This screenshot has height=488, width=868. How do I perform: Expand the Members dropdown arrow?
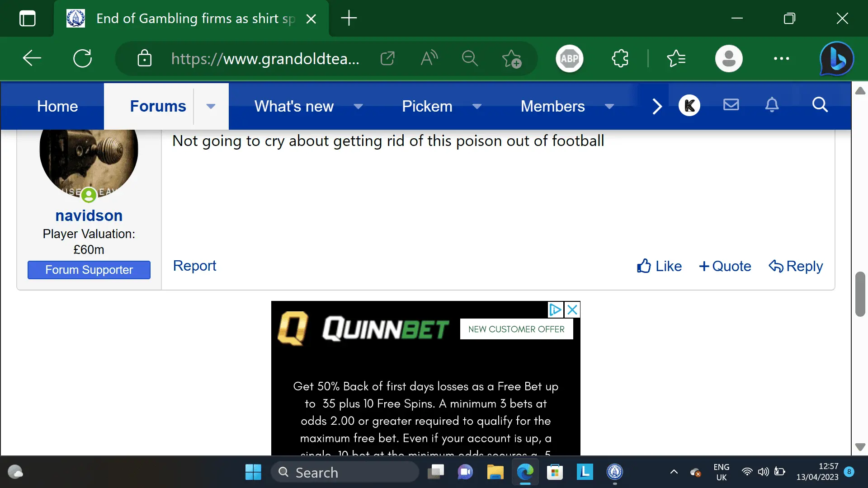[x=609, y=107]
